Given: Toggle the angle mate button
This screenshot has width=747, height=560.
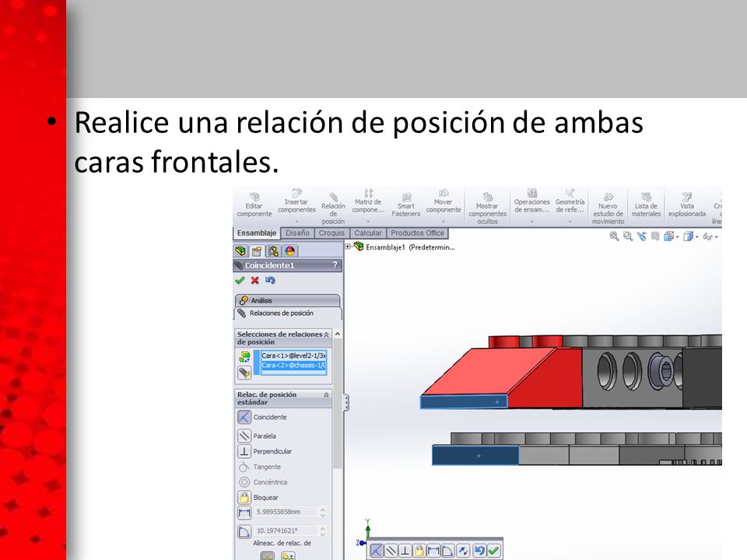Looking at the screenshot, I should [244, 531].
